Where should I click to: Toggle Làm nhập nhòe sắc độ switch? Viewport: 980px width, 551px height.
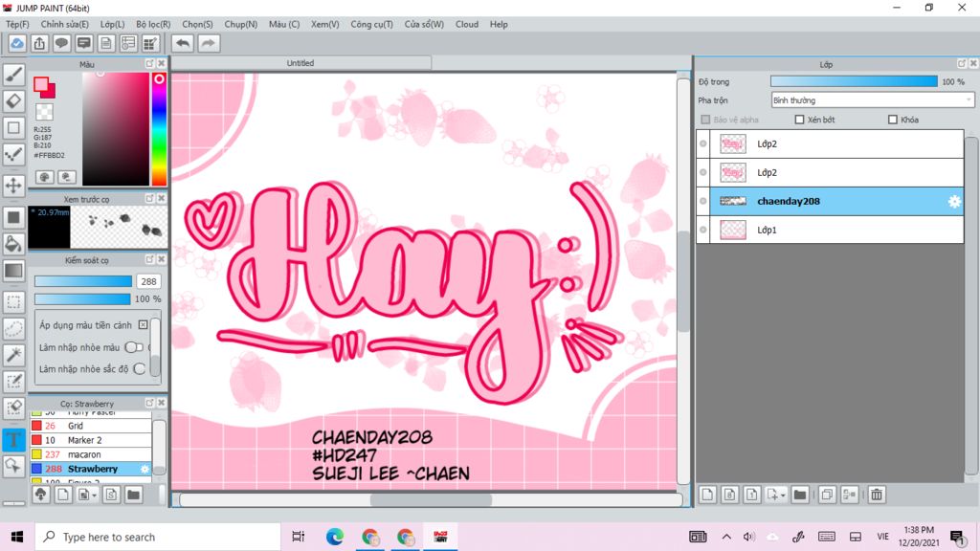point(140,369)
